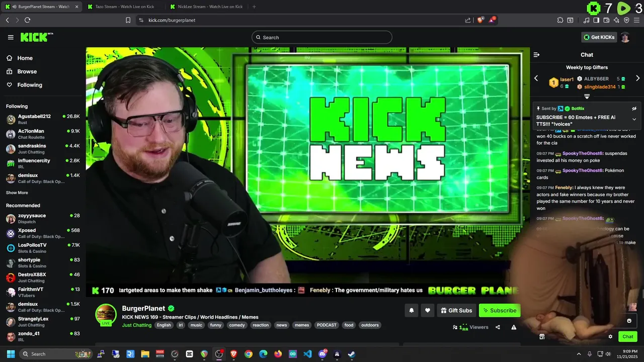Open Leo AI sparkle icon

(616, 20)
